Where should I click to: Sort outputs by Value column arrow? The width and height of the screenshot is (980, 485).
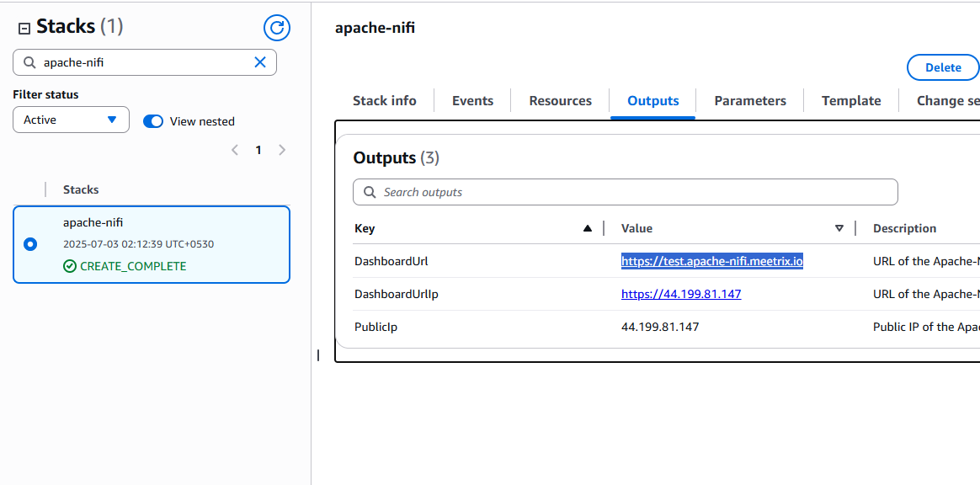click(x=839, y=229)
